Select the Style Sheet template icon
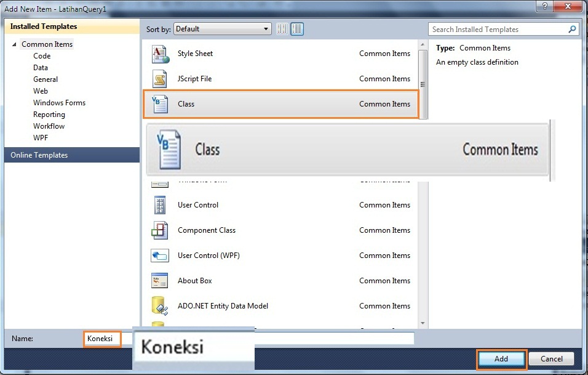 tap(159, 54)
